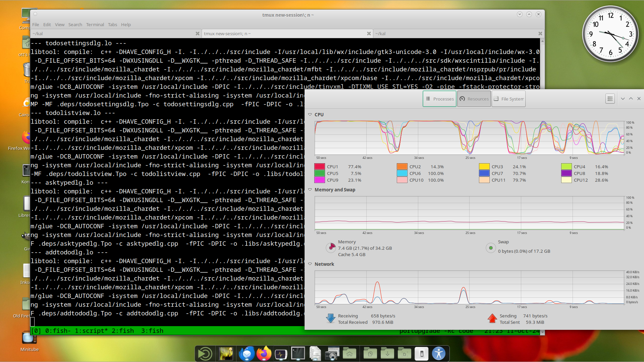The image size is (644, 362).
Task: Open the Terminal menu in menu bar
Action: (95, 24)
